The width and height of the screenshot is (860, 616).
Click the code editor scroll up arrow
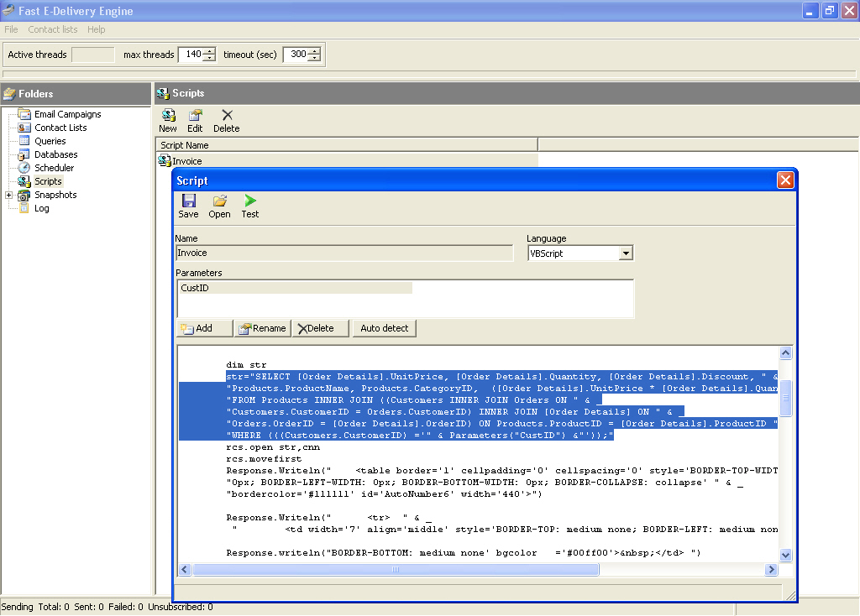pyautogui.click(x=785, y=353)
